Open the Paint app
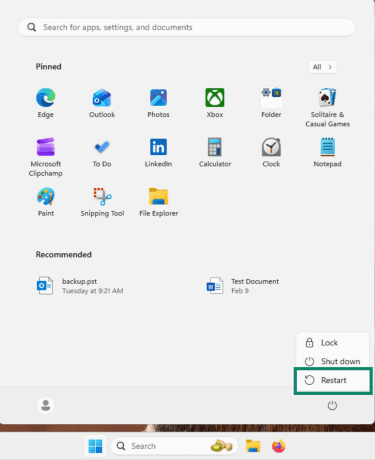This screenshot has height=460, width=375. click(x=46, y=202)
